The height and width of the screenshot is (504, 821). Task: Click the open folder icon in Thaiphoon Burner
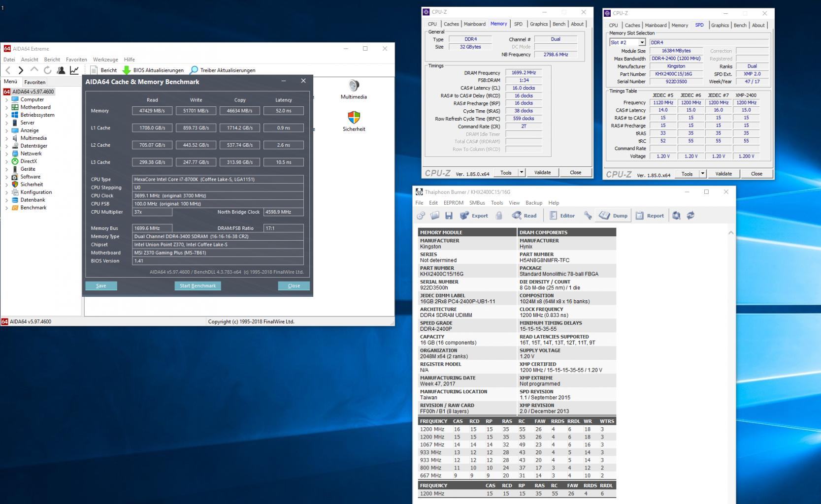435,216
